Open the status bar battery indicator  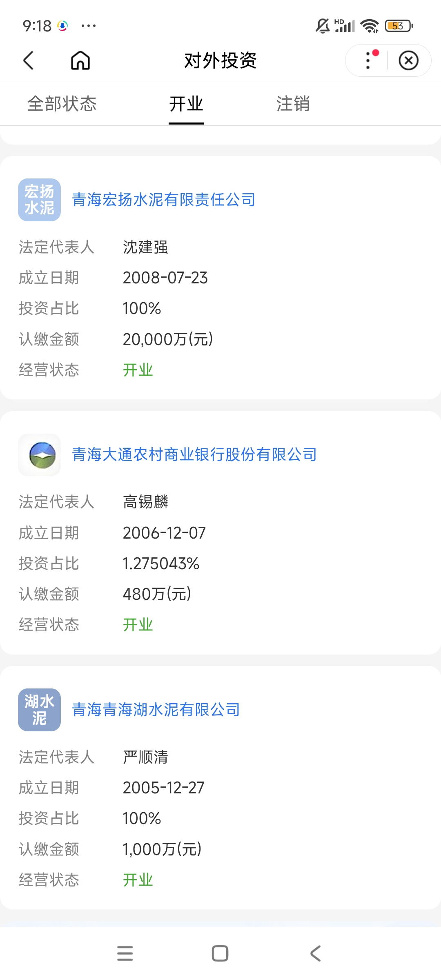pyautogui.click(x=399, y=26)
